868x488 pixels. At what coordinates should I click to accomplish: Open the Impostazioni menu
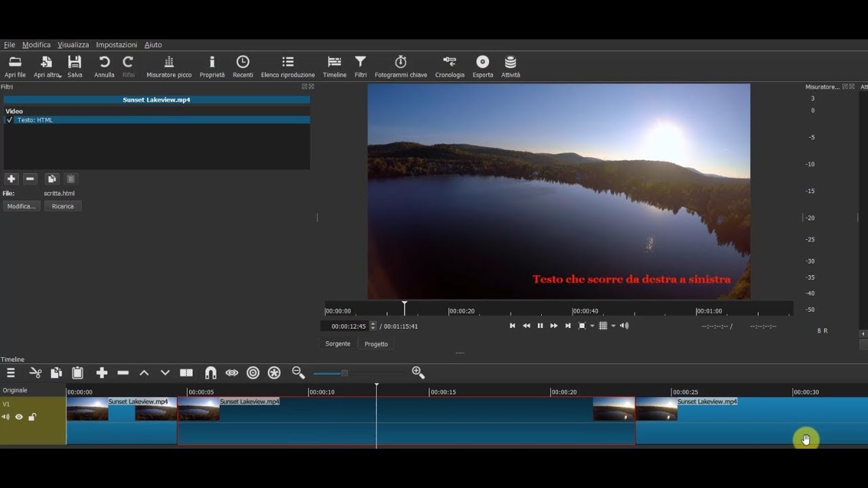point(117,45)
